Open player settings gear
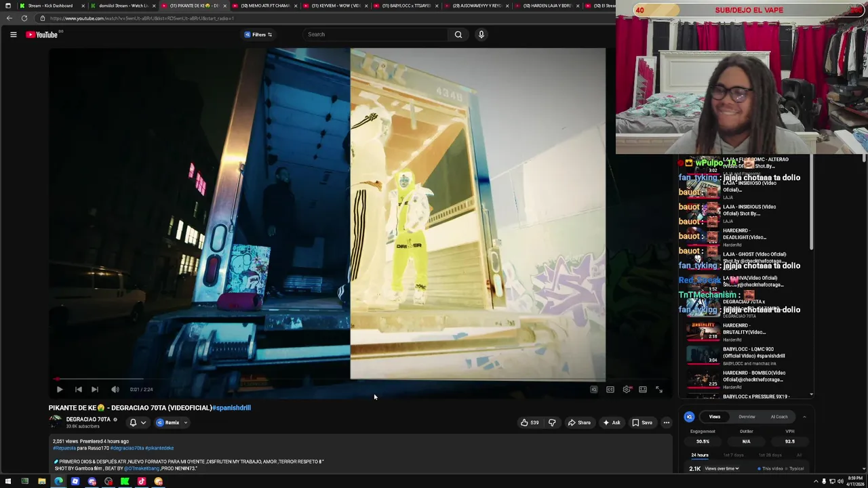The image size is (868, 488). [x=627, y=390]
